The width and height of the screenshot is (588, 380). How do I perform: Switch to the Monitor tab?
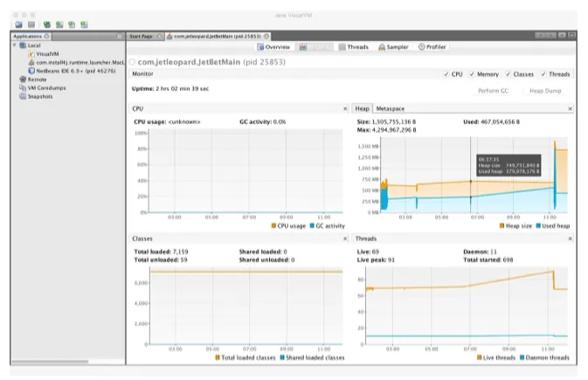pos(315,47)
